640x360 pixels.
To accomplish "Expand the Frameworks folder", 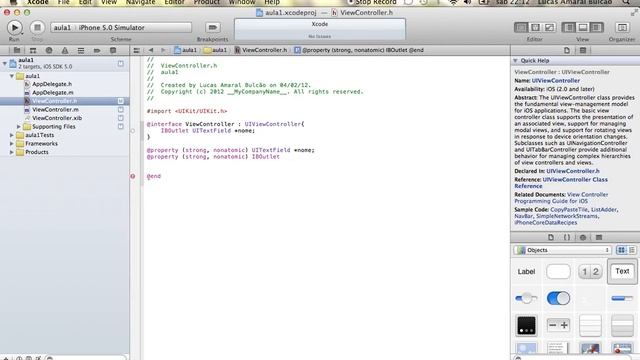I will pos(12,144).
